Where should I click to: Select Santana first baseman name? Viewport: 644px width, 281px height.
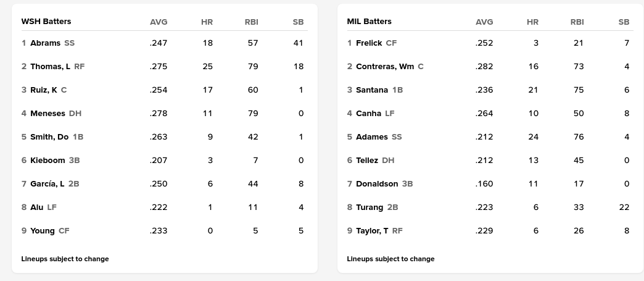tap(372, 90)
